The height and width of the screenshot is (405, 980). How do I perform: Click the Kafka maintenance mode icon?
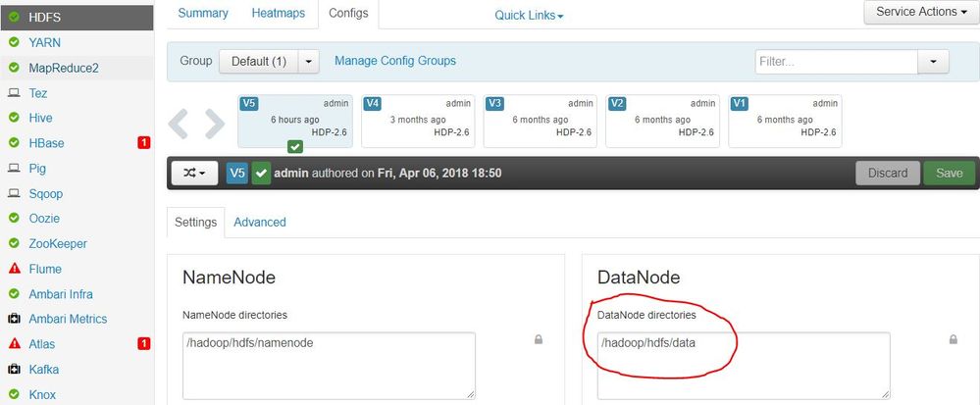pyautogui.click(x=14, y=370)
